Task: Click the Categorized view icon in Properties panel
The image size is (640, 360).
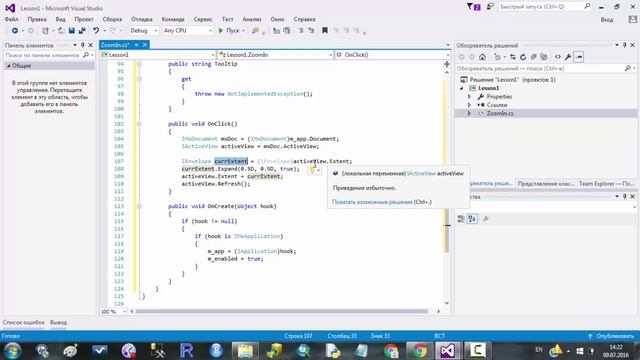Action: [x=461, y=219]
